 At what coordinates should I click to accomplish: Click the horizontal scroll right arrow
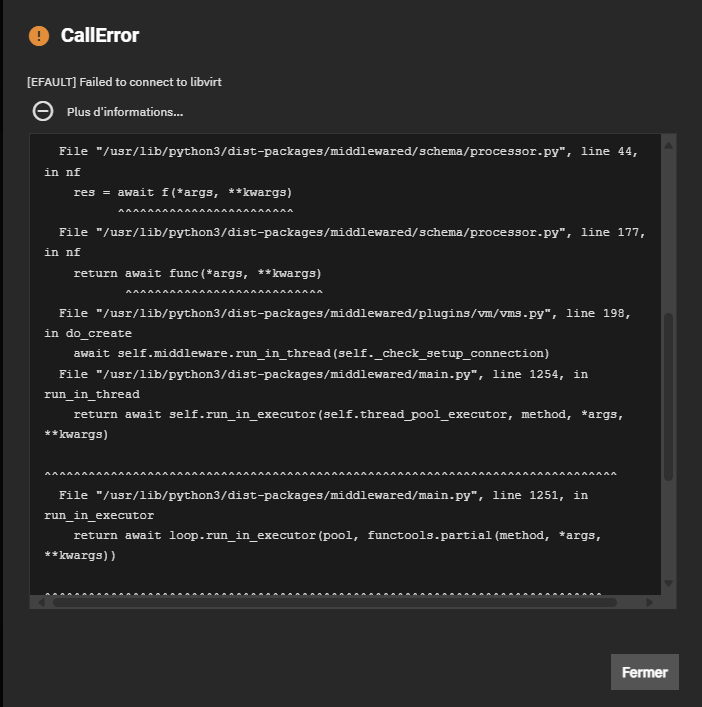[x=649, y=602]
